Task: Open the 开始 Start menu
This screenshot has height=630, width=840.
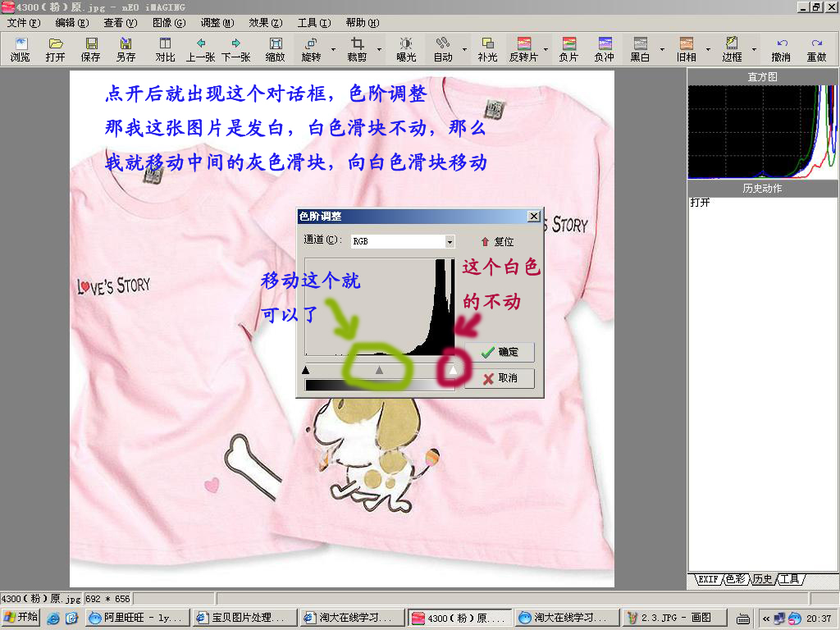Action: 21,617
